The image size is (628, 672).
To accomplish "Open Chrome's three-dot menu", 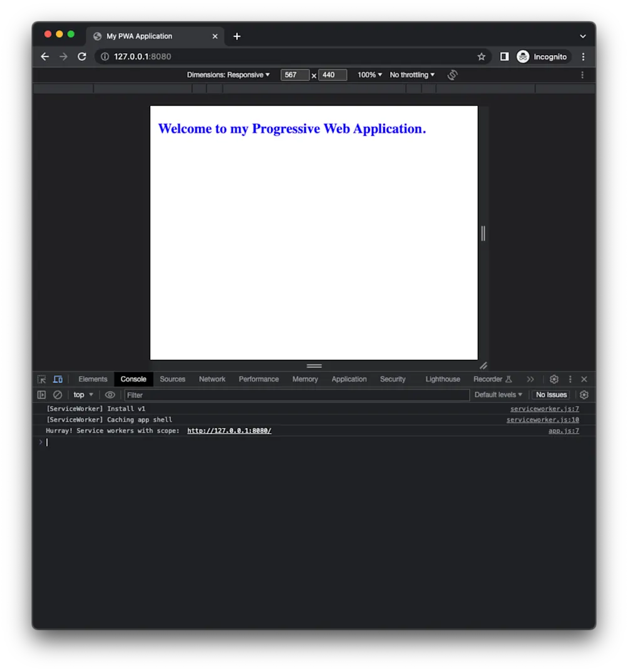I will [583, 56].
